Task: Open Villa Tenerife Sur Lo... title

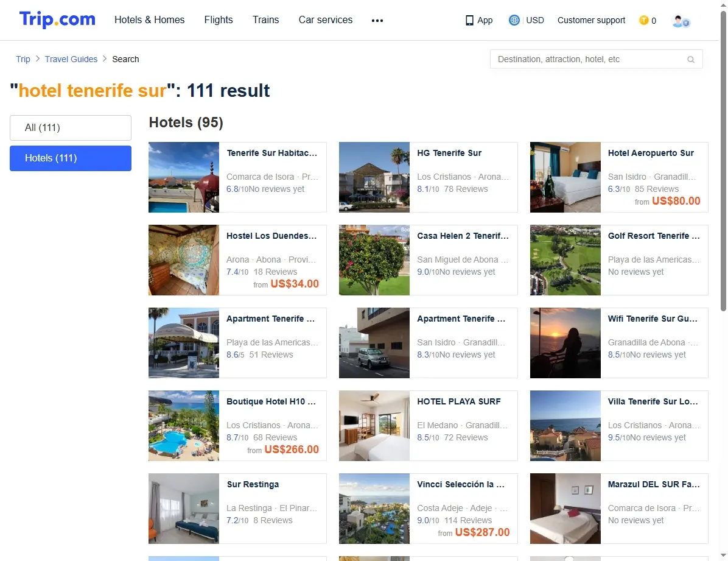Action: coord(653,401)
